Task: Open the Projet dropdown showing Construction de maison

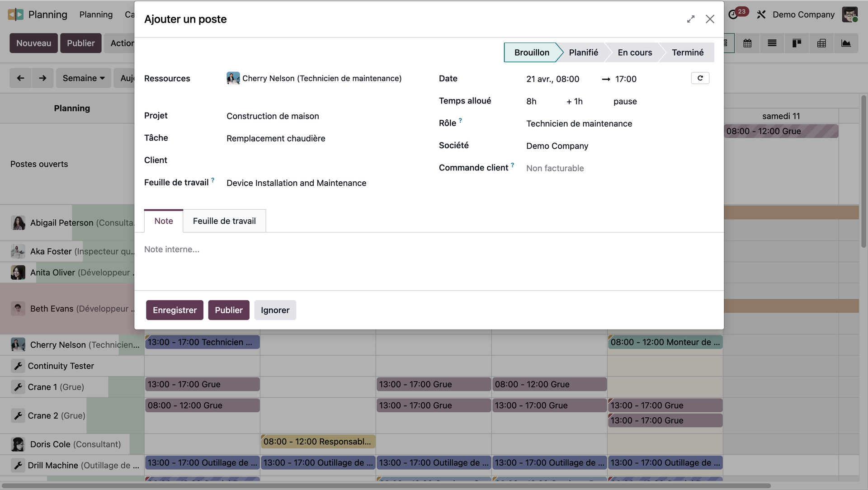Action: pyautogui.click(x=273, y=116)
